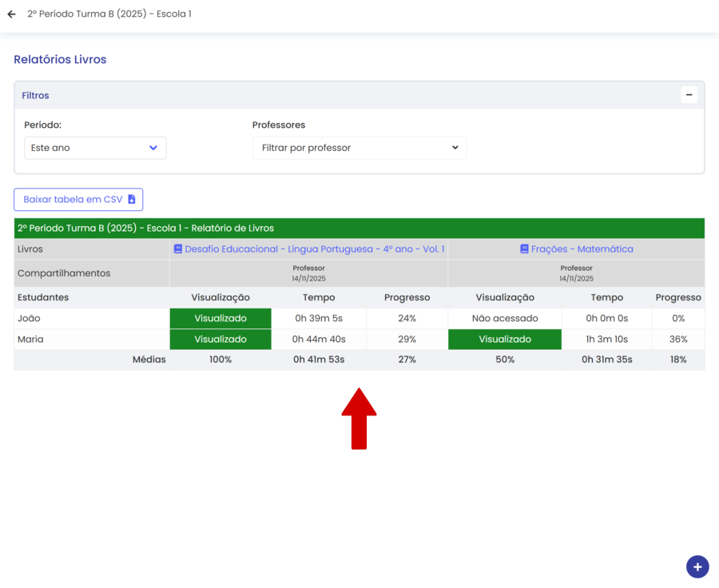Click the Filtros panel header title
Screen dimensions: 719x588
[x=35, y=95]
